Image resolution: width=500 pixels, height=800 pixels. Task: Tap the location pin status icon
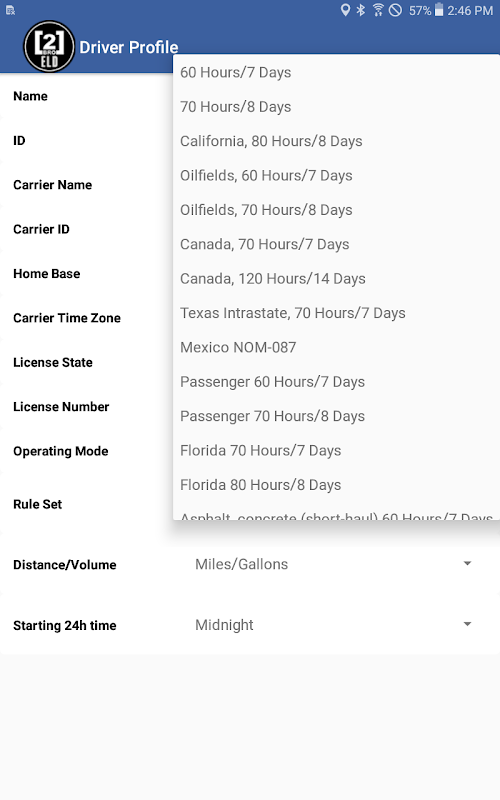point(345,10)
